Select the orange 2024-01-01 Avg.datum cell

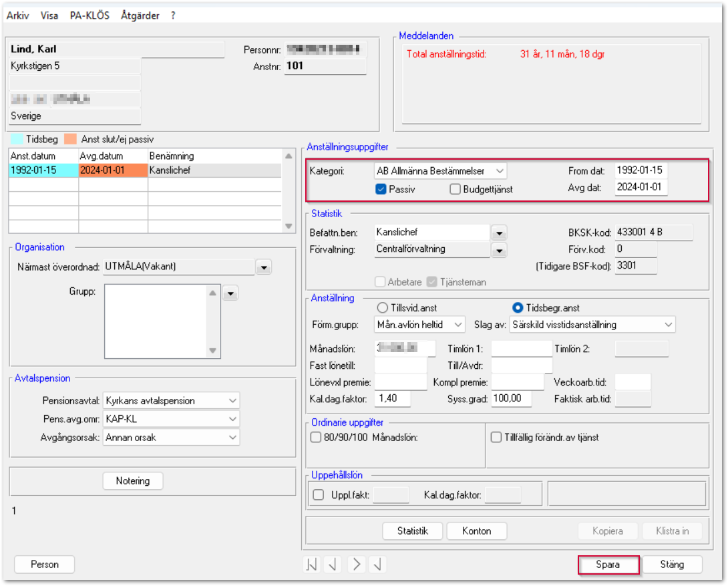pyautogui.click(x=113, y=170)
